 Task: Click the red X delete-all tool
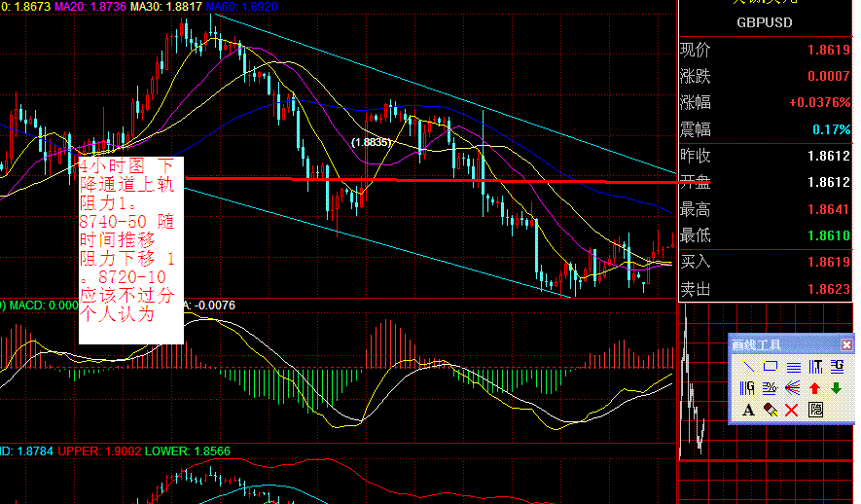(792, 410)
